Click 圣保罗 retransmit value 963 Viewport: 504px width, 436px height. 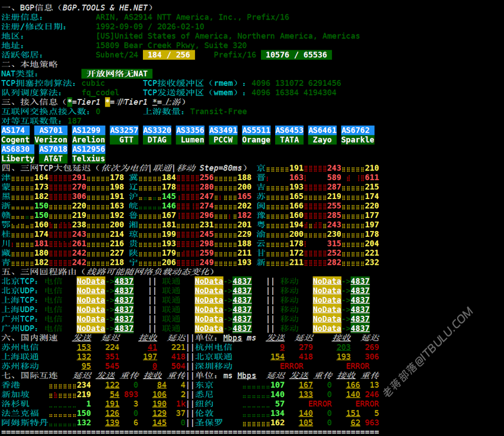point(372,423)
